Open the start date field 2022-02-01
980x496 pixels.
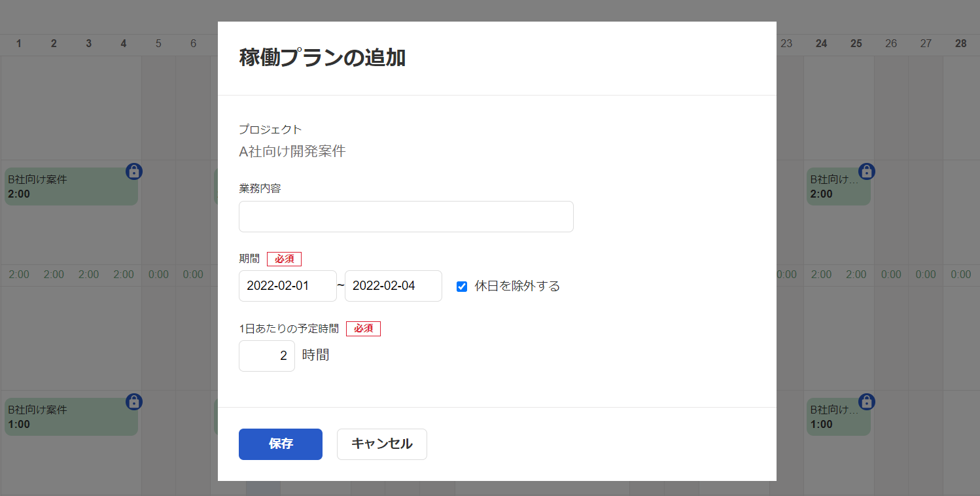coord(288,286)
